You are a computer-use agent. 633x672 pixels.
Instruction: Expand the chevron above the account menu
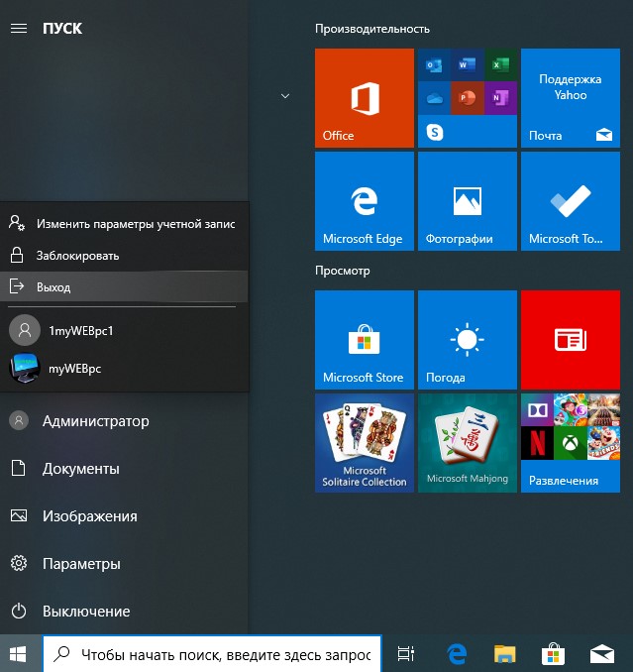pyautogui.click(x=285, y=96)
